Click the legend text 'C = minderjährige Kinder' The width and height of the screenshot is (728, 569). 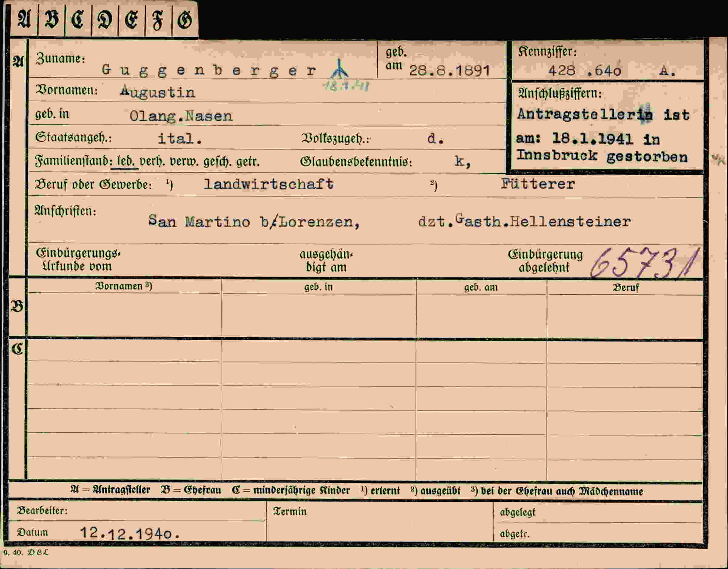pyautogui.click(x=291, y=491)
